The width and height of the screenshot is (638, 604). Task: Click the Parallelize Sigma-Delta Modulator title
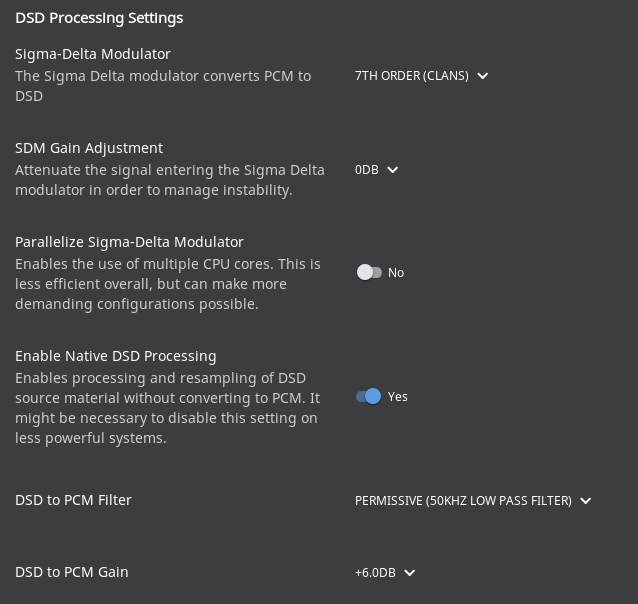tap(129, 242)
